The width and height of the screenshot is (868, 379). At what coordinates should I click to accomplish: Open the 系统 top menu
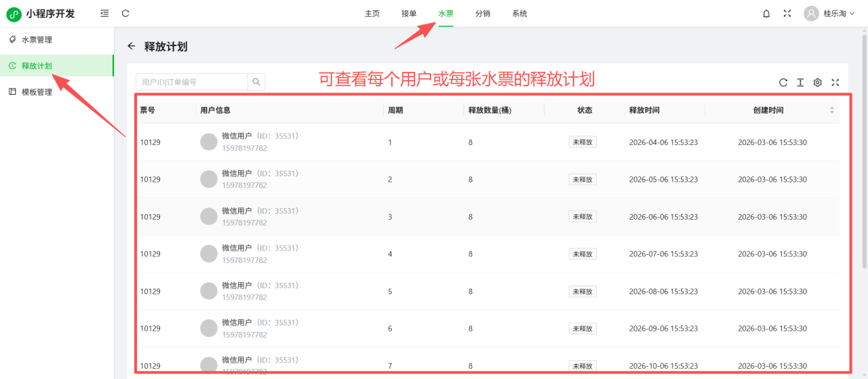(519, 14)
